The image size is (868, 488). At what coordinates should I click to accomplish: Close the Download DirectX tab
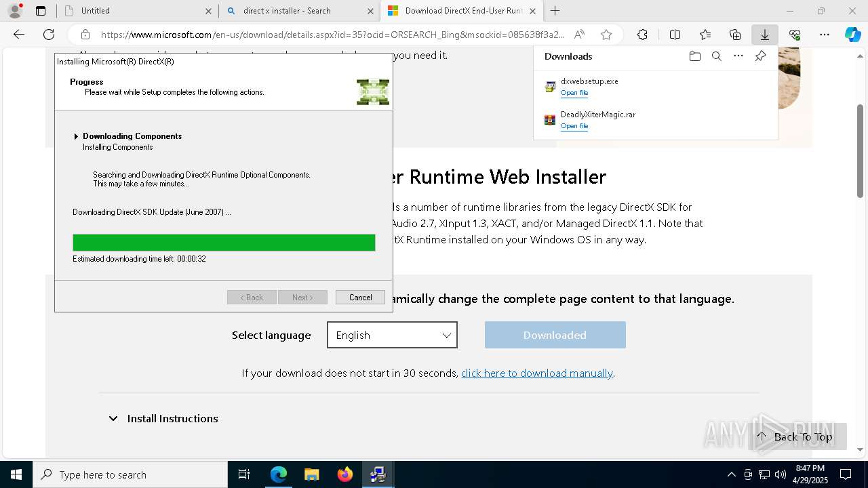532,11
